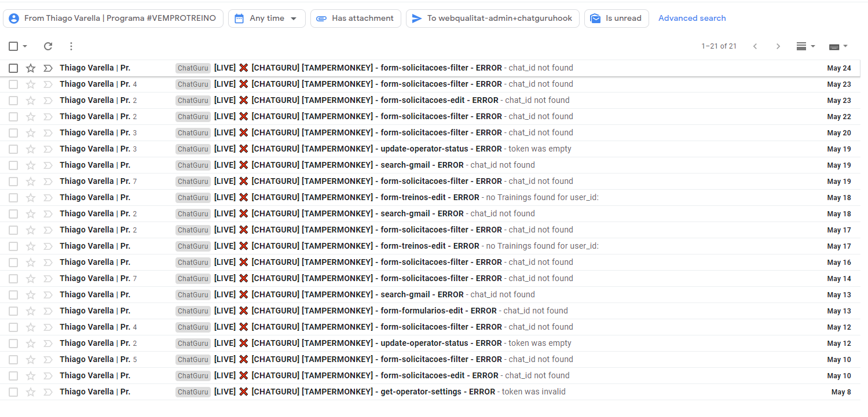Select the May 20 email checkbox

(13, 133)
